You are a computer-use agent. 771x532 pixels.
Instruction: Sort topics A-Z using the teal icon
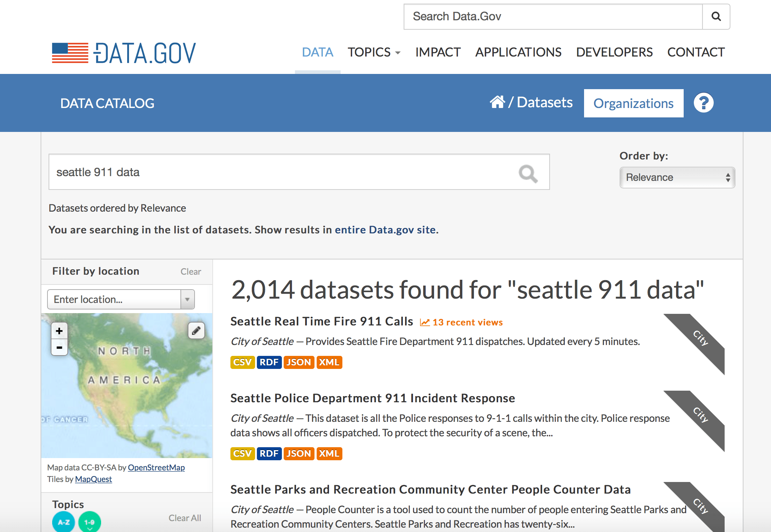tap(63, 522)
